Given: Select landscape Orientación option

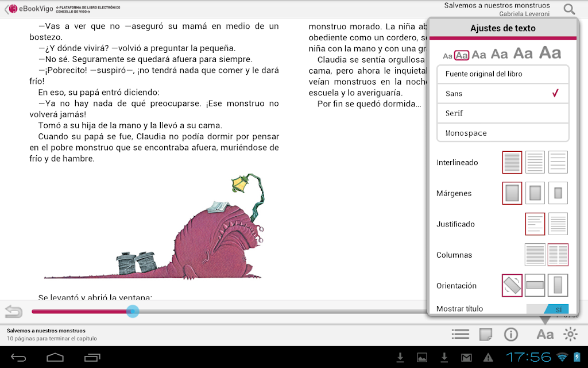Looking at the screenshot, I should pyautogui.click(x=535, y=285).
